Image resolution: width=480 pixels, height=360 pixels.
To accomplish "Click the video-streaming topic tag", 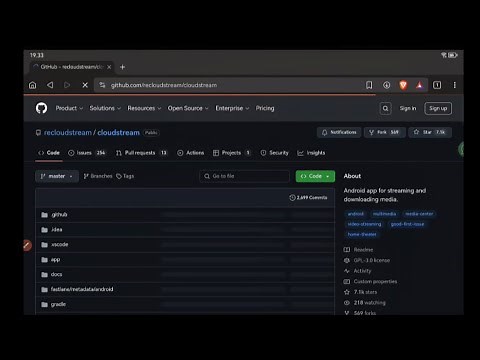I will 364,224.
